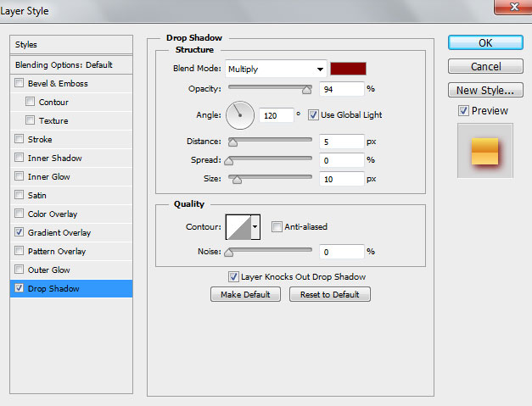This screenshot has height=406, width=532.
Task: Click the Noise value field
Action: coord(342,252)
